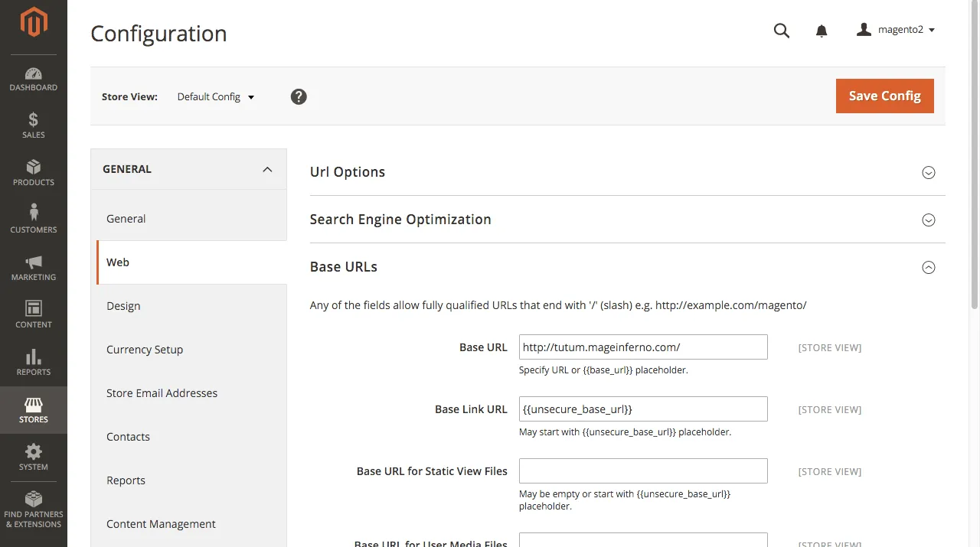Click the Magento logo

click(33, 23)
